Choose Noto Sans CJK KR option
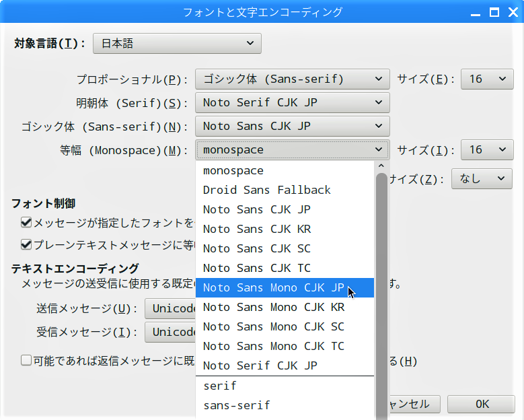524x420 pixels. (285, 229)
